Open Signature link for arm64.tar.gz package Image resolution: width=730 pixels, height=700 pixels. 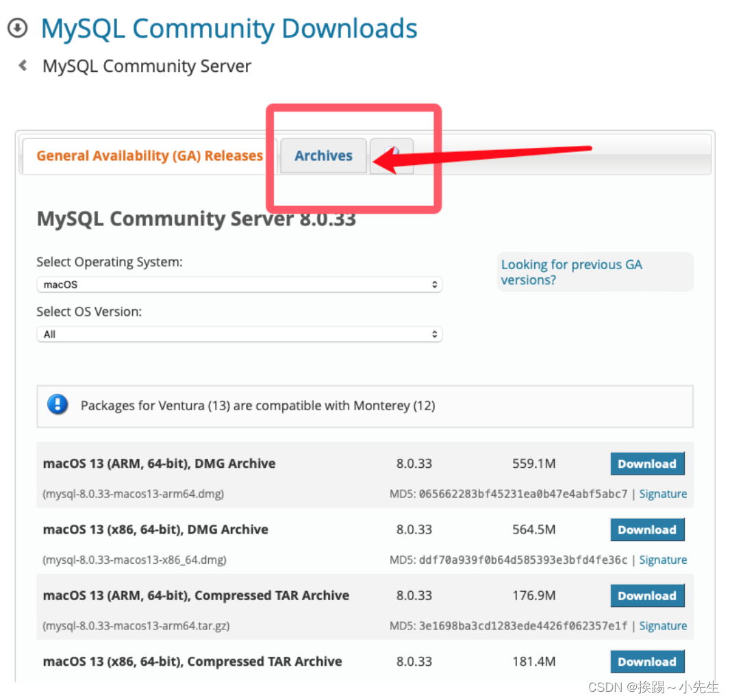click(x=663, y=626)
